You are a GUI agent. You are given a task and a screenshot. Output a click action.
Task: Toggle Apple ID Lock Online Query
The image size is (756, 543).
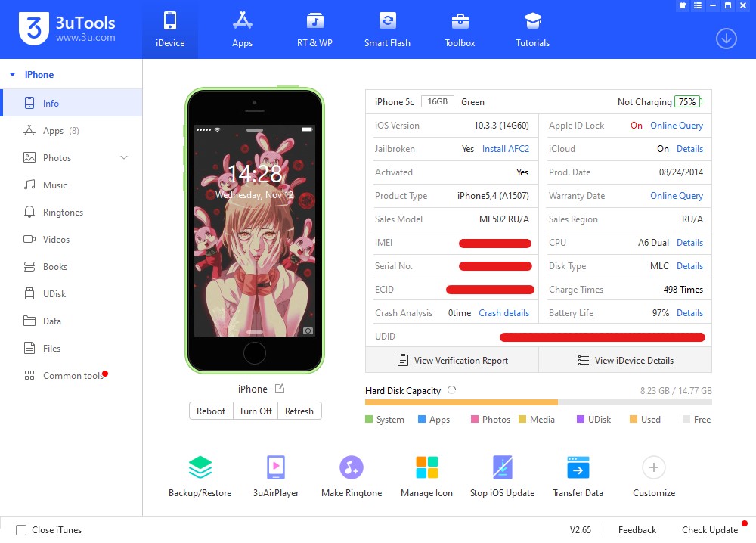tap(677, 125)
